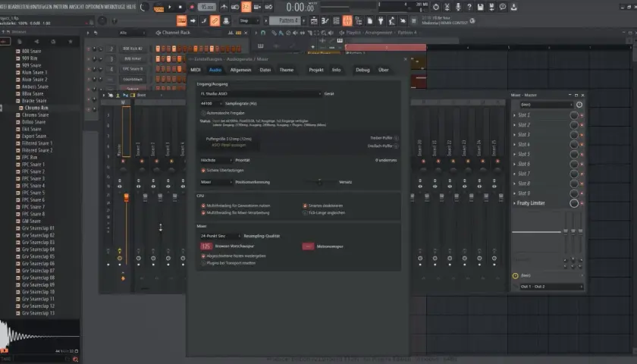Switch to the Theme tab
The height and width of the screenshot is (364, 637).
click(287, 70)
